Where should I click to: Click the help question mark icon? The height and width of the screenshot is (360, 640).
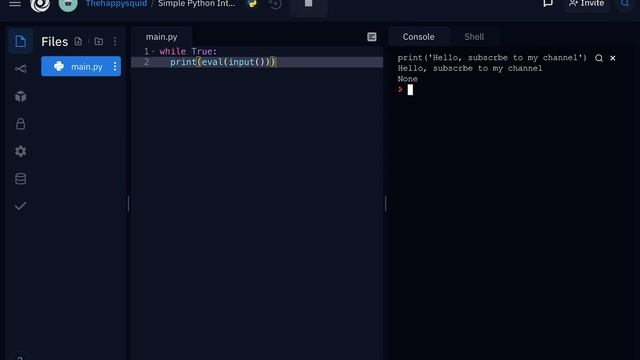[x=20, y=357]
